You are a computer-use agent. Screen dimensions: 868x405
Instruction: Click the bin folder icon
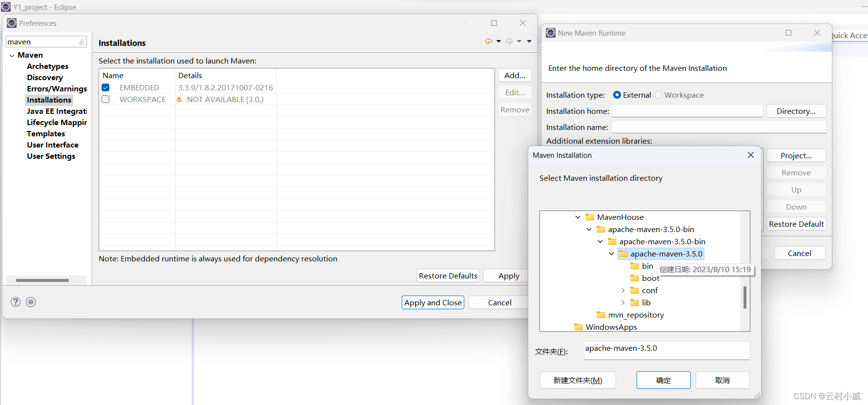coord(635,266)
